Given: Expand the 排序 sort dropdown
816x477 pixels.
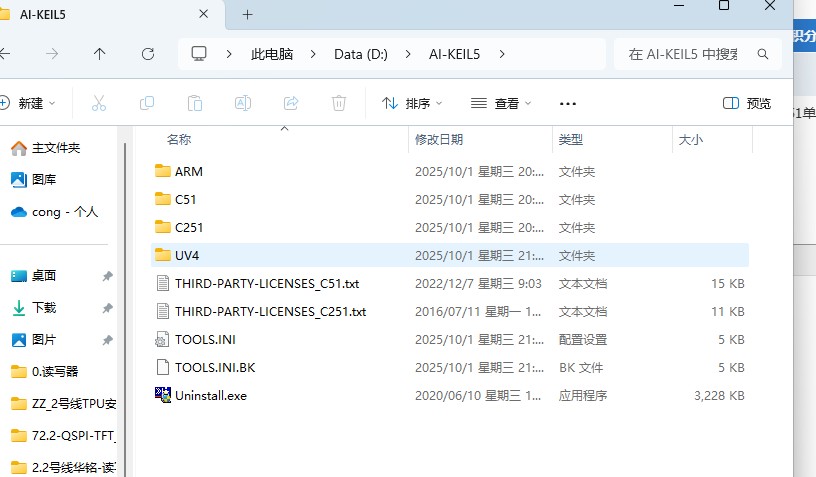Looking at the screenshot, I should tap(411, 103).
